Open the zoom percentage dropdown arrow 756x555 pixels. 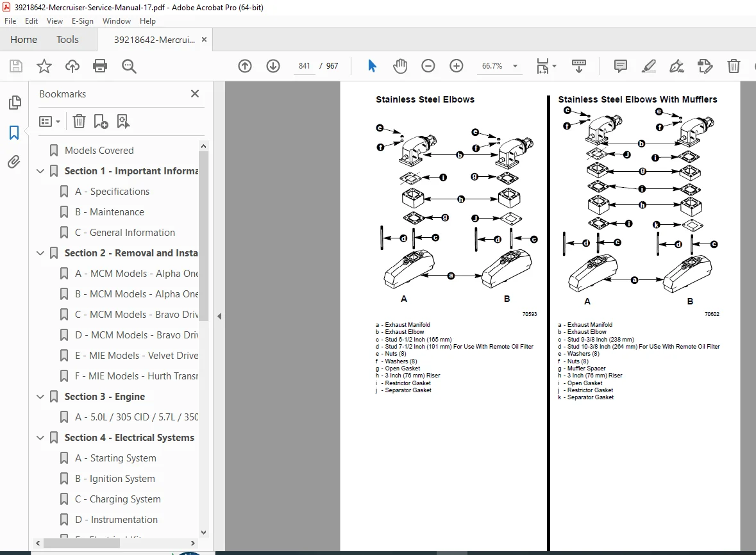pyautogui.click(x=515, y=66)
